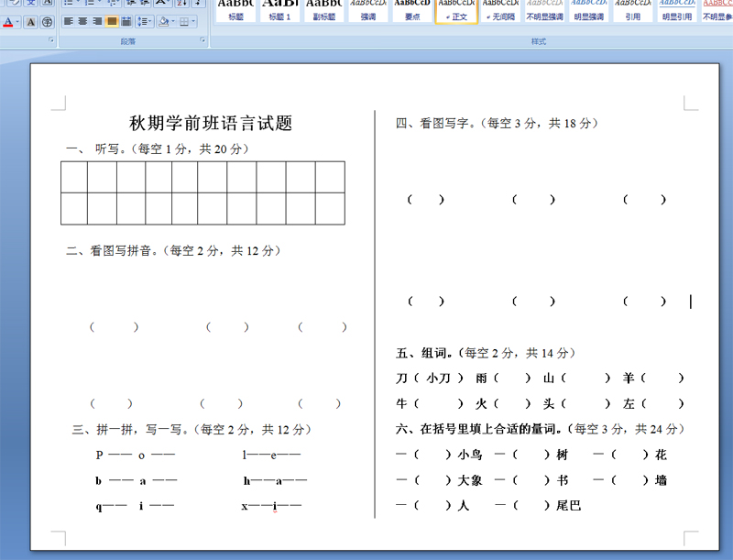
Task: Expand the borders dropdown arrow
Action: coord(194,21)
